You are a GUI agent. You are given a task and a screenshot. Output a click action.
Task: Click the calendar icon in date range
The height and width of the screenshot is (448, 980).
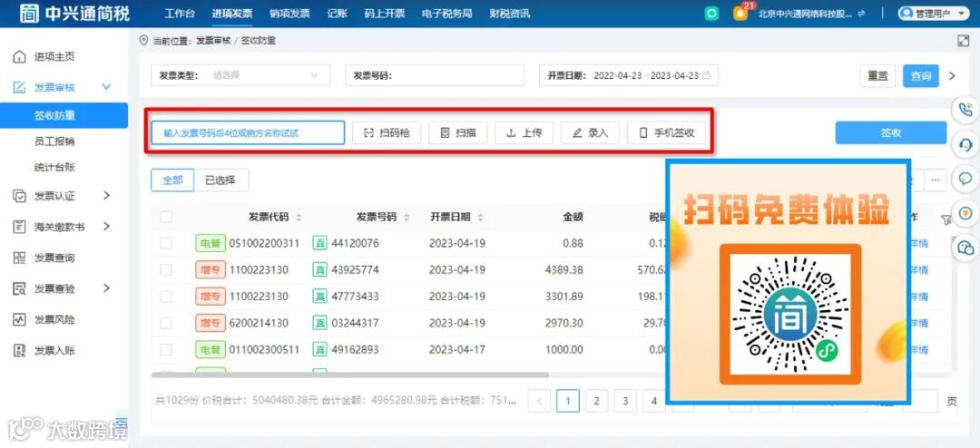(706, 75)
